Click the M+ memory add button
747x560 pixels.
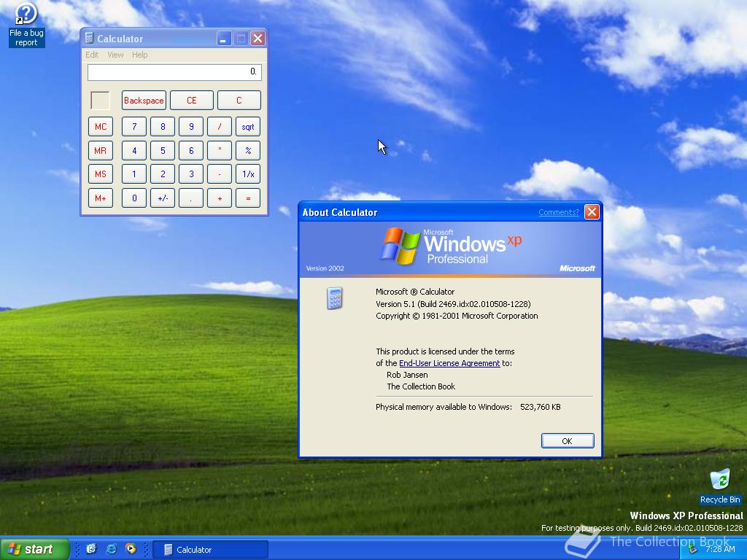101,198
